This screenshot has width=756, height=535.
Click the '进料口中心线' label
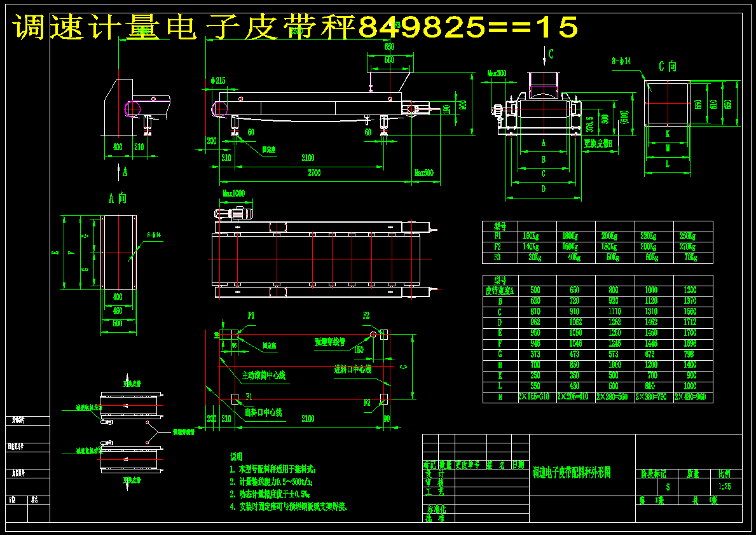point(353,370)
